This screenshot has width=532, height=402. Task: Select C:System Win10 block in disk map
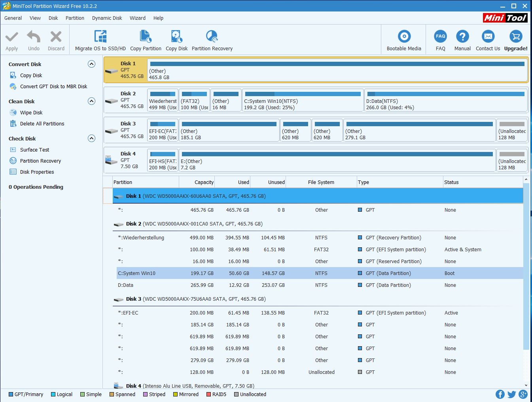pos(303,100)
